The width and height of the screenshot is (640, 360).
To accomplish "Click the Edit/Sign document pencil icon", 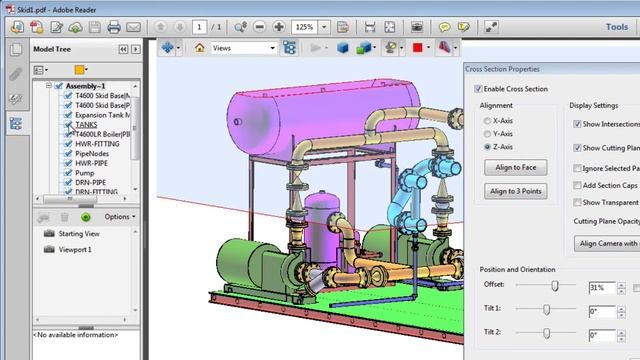I will click(56, 27).
